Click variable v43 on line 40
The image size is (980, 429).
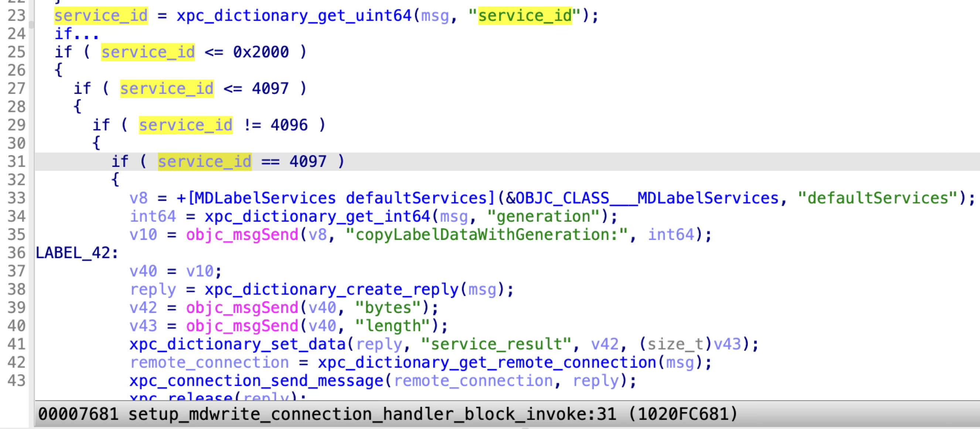click(143, 326)
